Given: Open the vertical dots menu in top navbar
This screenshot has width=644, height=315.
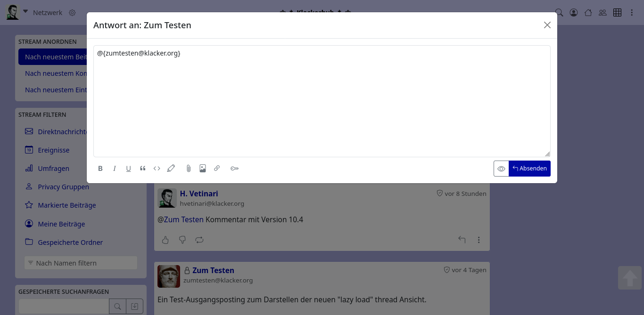Looking at the screenshot, I should coord(632,13).
